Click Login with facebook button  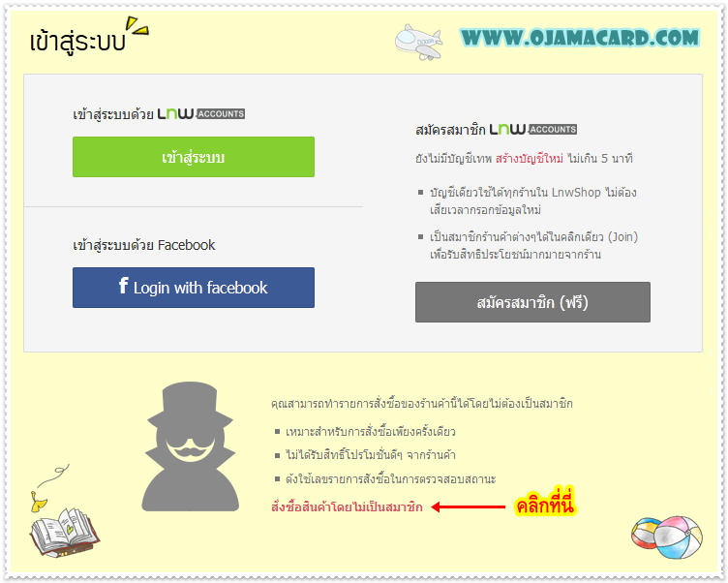click(194, 287)
